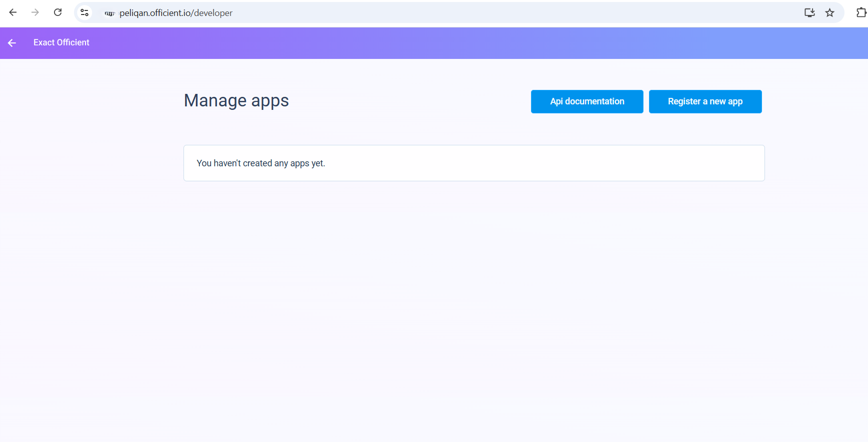Click the Manage apps heading
868x442 pixels.
pos(236,101)
